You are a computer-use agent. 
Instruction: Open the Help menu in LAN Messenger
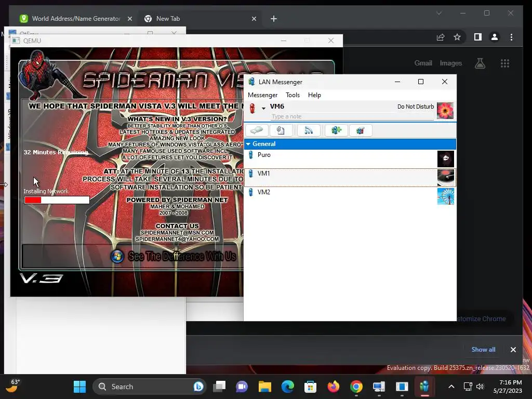point(314,95)
